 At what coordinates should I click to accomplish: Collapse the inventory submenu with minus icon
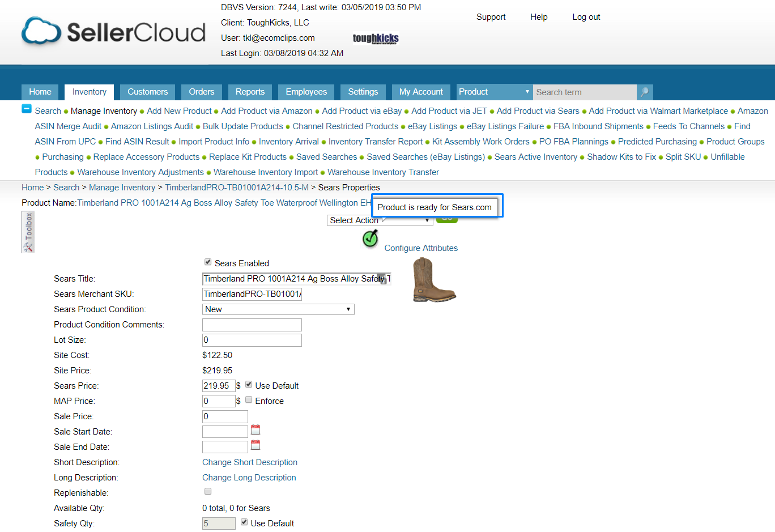click(27, 109)
